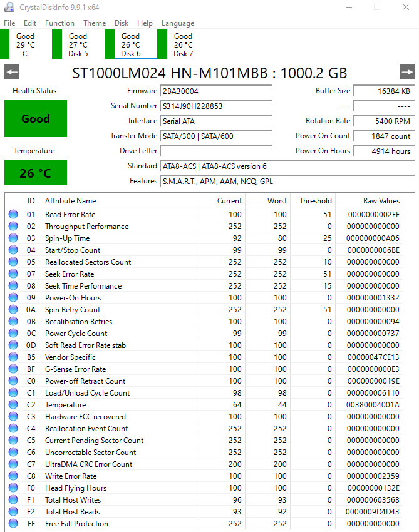Click raw value 0000009D4D43 of Total Host Reads

373,511
